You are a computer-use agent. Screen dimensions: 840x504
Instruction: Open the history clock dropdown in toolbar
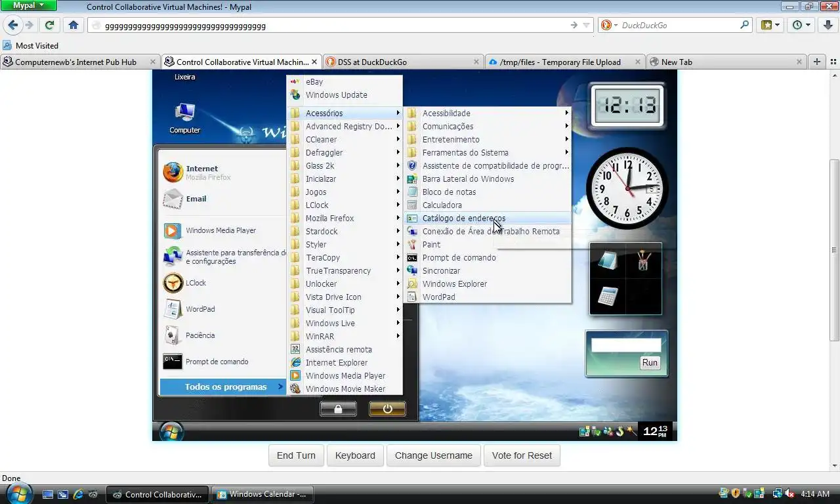(802, 25)
